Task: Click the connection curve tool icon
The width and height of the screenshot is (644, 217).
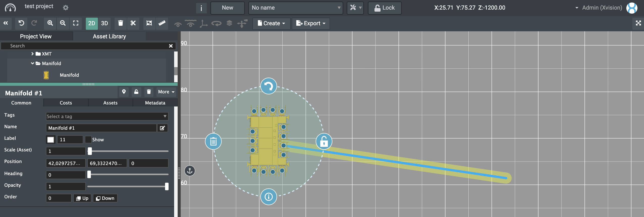Action: 178,24
